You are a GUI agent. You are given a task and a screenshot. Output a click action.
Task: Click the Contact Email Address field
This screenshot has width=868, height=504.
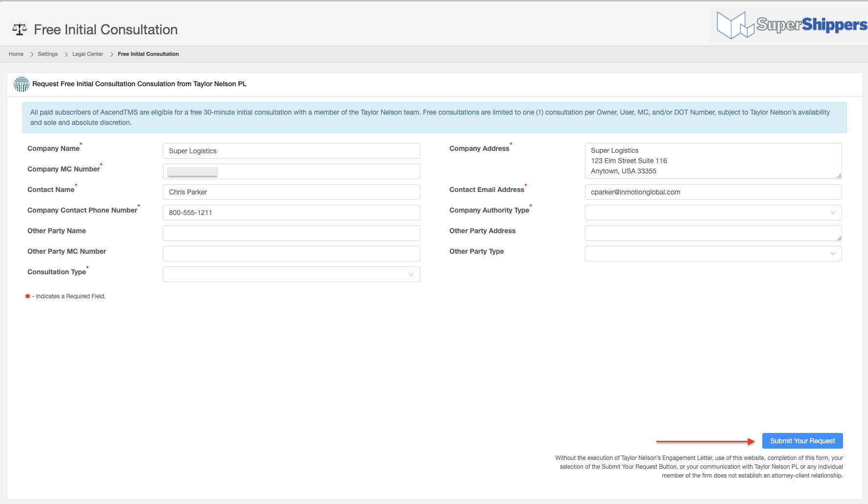(713, 192)
